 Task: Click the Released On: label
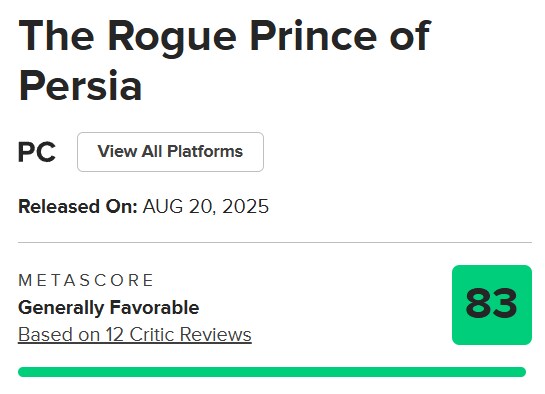click(78, 206)
